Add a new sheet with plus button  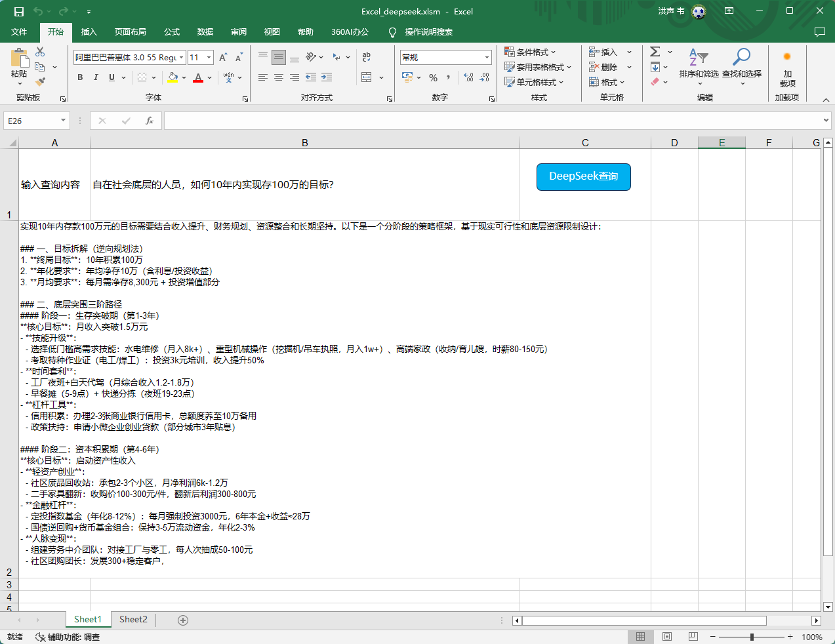(x=183, y=620)
